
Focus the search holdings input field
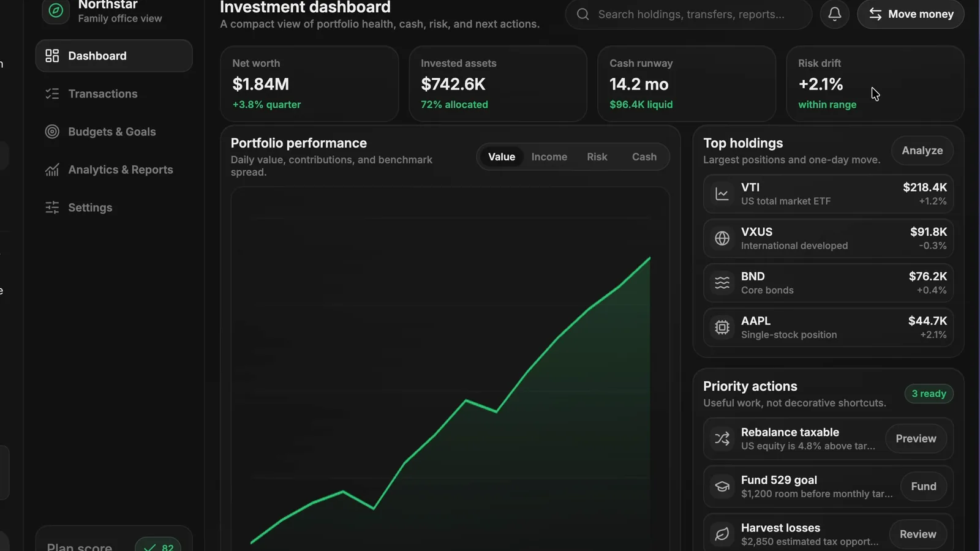(689, 14)
